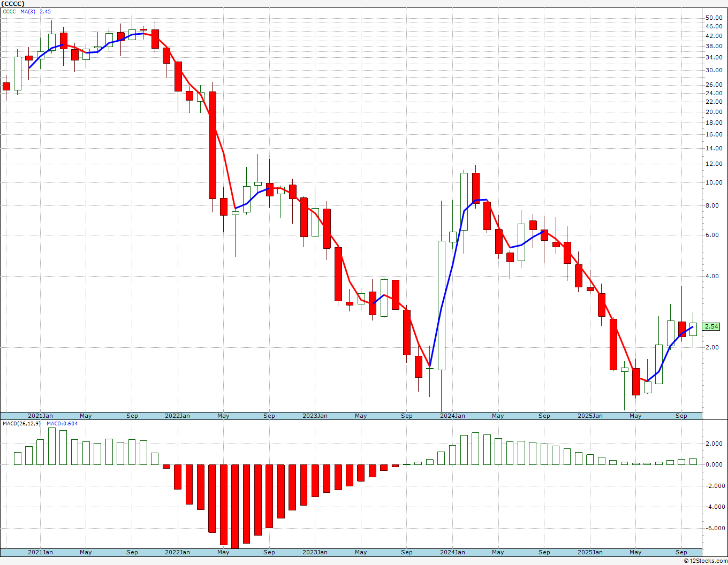The height and width of the screenshot is (565, 728).
Task: Click the 16.00 price axis label
Action: pos(714,134)
